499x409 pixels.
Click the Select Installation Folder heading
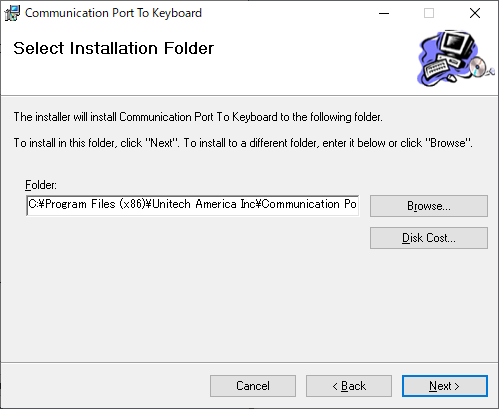[x=113, y=48]
